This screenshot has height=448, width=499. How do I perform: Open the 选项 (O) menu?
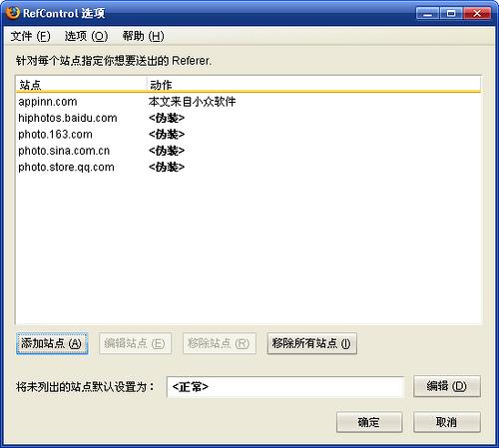86,36
